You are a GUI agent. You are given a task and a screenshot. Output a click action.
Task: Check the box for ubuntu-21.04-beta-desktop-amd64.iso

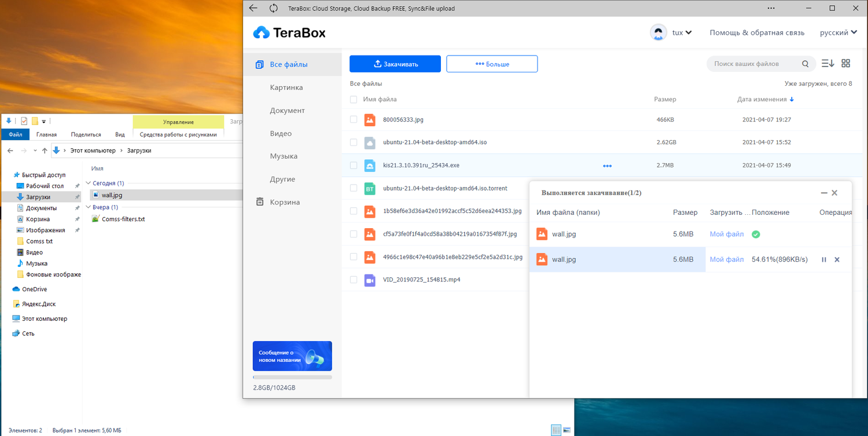point(354,142)
